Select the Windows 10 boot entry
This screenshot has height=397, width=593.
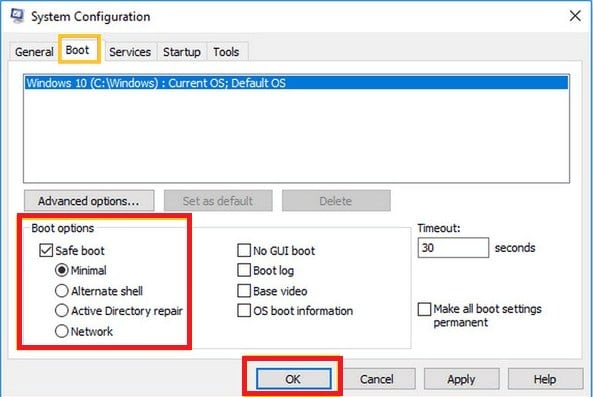point(296,83)
